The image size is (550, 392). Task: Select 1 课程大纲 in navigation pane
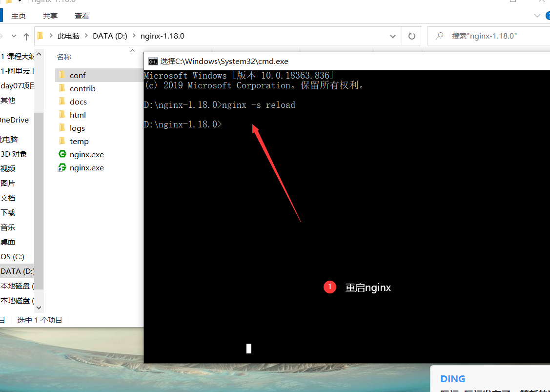coord(17,57)
